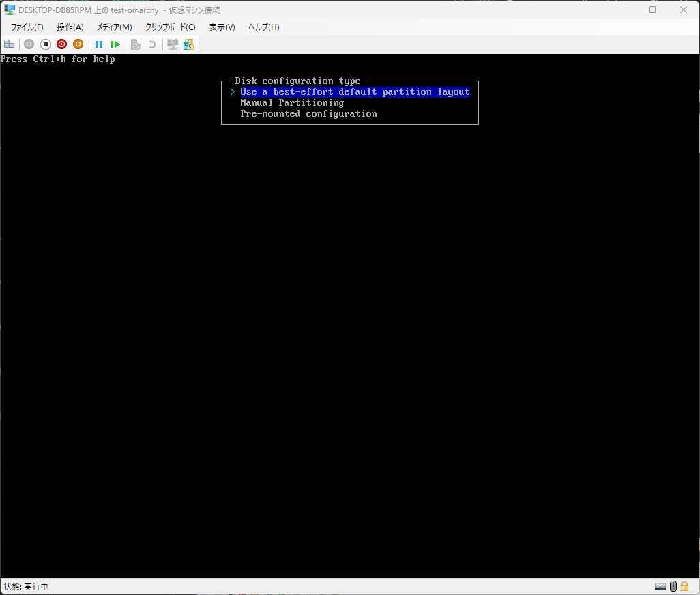Click the greyed-out monitors session icon

173,44
